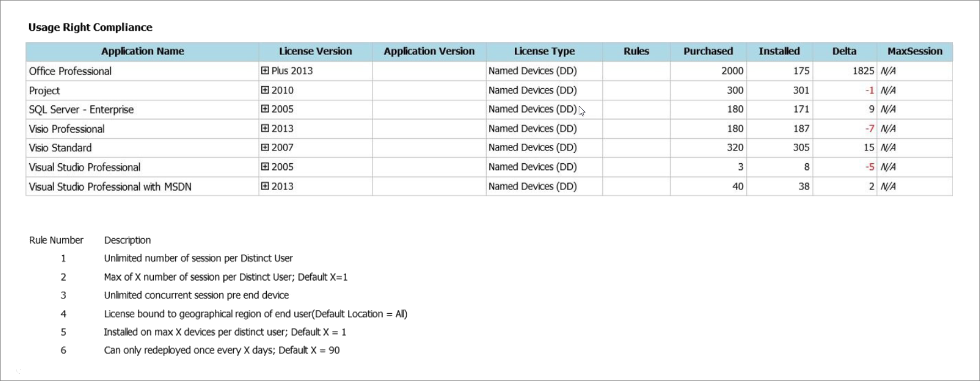The width and height of the screenshot is (980, 381).
Task: Click the Description label above the rules
Action: (127, 240)
